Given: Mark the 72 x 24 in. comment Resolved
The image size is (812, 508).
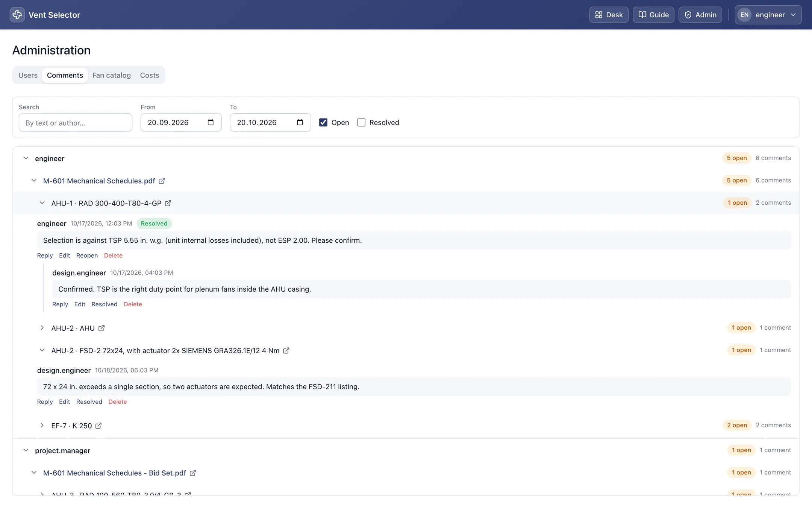Looking at the screenshot, I should point(89,402).
